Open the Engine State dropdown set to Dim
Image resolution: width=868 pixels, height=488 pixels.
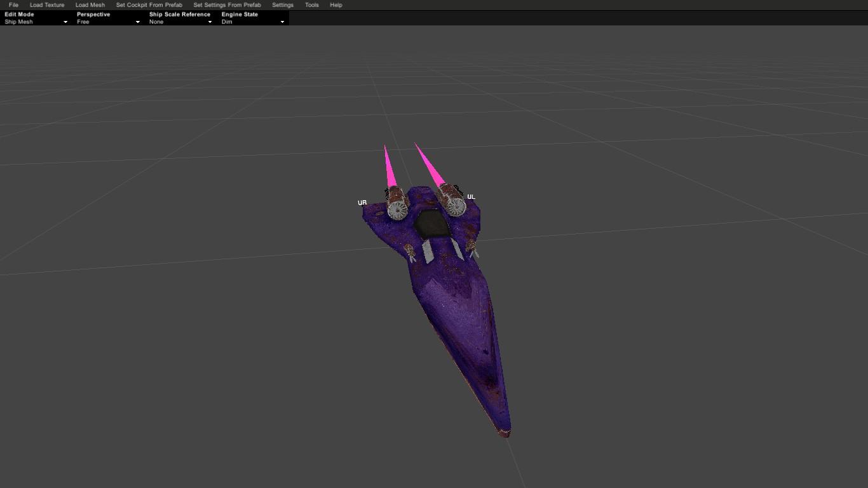[x=253, y=22]
